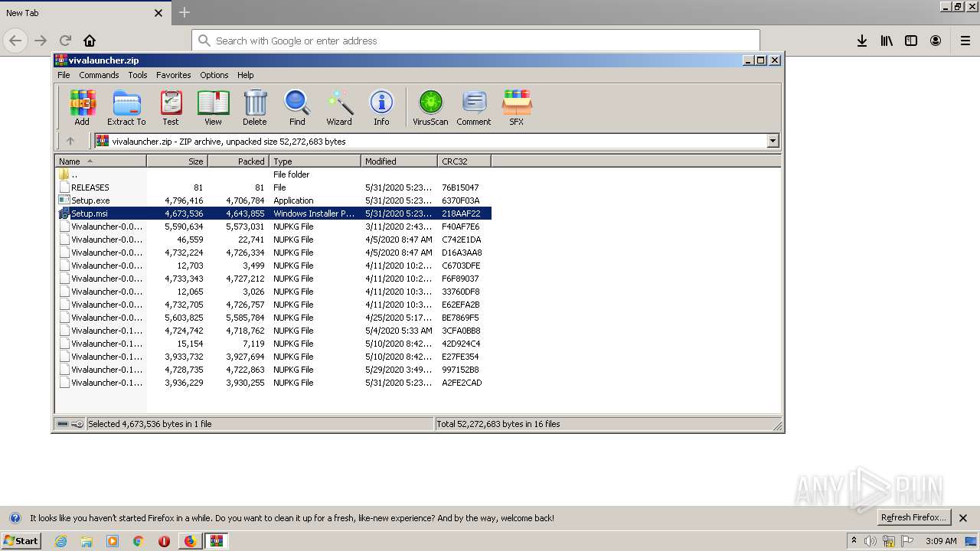Image resolution: width=980 pixels, height=551 pixels.
Task: Select the Setup.exe file
Action: 273,201
